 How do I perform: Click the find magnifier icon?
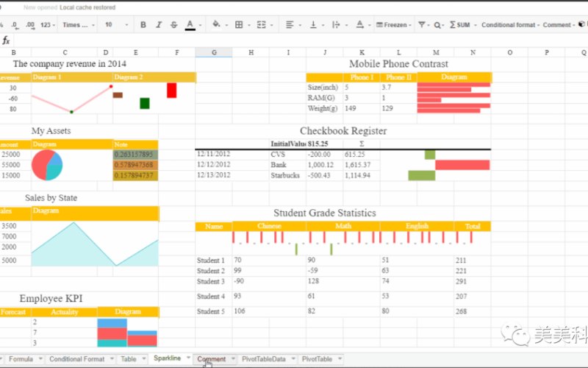click(x=437, y=25)
